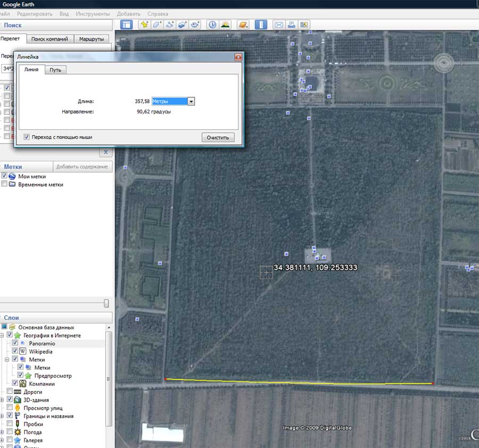
Task: Toggle the sidebar panel toolbar icon
Action: (x=126, y=24)
